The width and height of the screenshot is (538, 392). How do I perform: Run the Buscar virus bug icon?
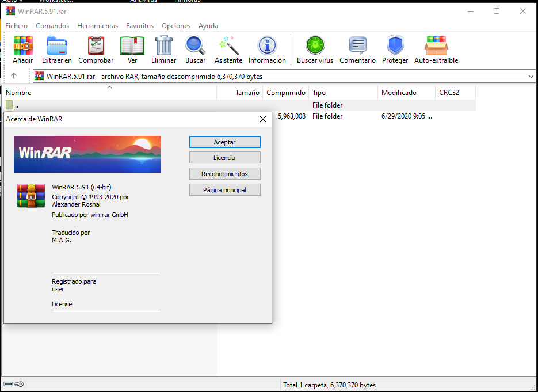[x=315, y=45]
